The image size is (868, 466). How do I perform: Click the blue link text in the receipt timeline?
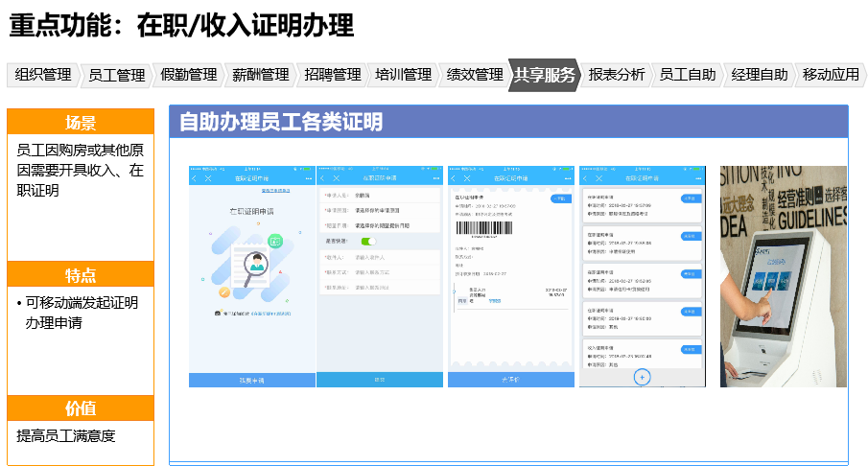(x=495, y=301)
